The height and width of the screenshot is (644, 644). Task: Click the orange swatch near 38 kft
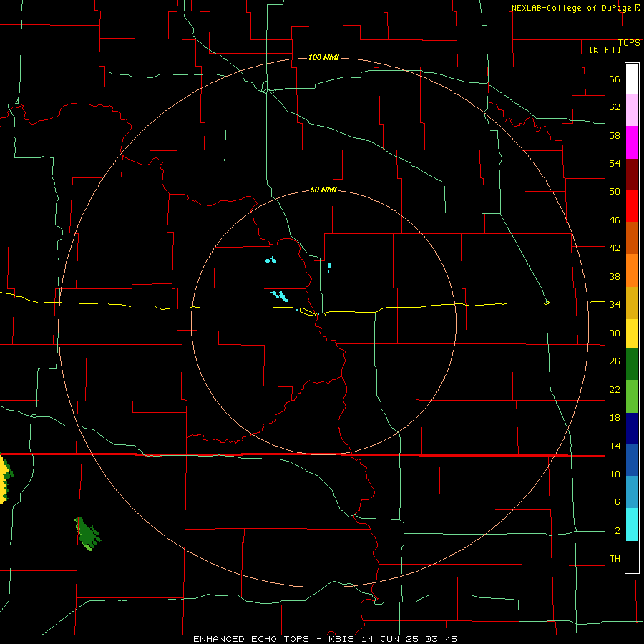(632, 270)
